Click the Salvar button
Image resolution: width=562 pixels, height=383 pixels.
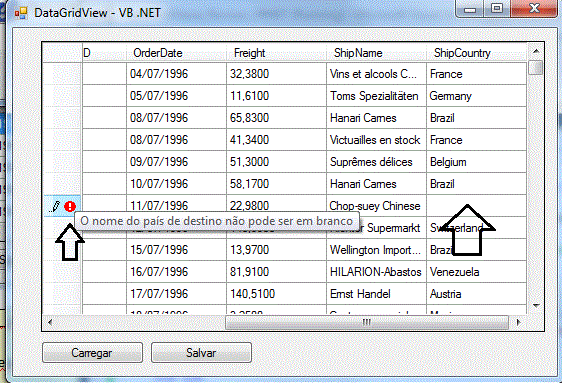(201, 353)
